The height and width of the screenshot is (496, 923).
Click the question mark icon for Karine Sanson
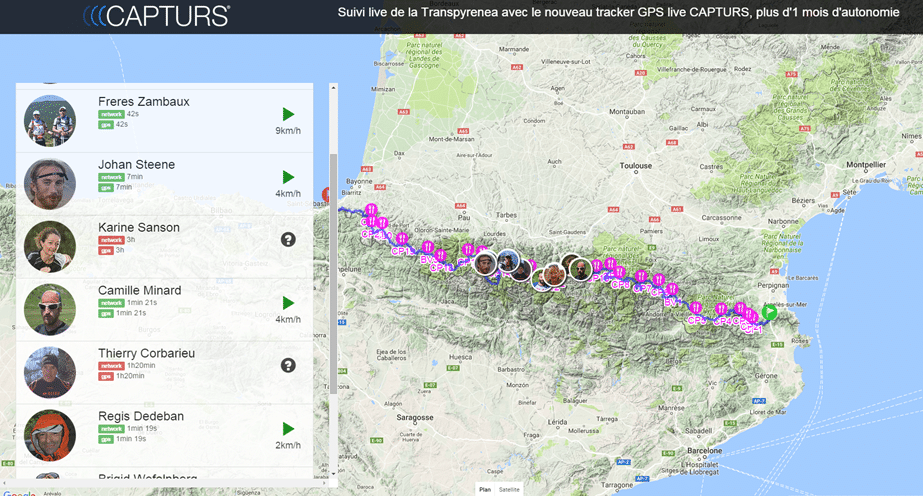288,239
